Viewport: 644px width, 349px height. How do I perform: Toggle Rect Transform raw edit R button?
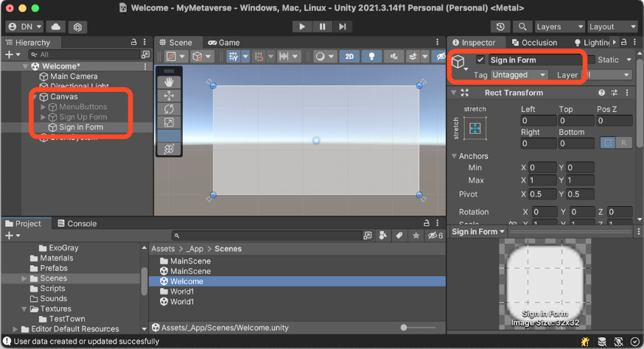click(624, 143)
